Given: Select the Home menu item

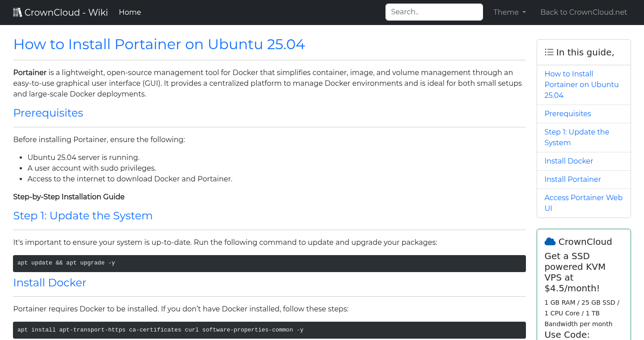Looking at the screenshot, I should 130,12.
